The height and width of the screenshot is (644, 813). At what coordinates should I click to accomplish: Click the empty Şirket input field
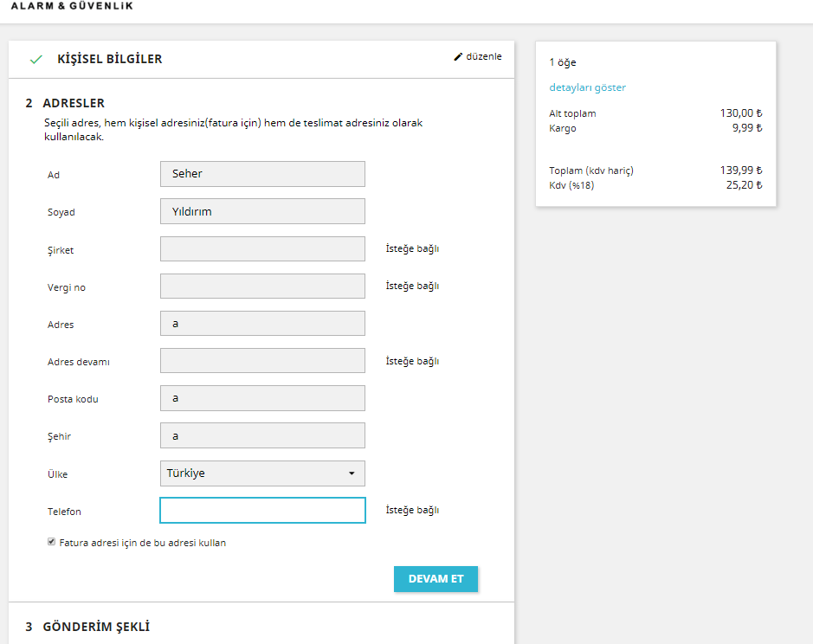(x=262, y=249)
